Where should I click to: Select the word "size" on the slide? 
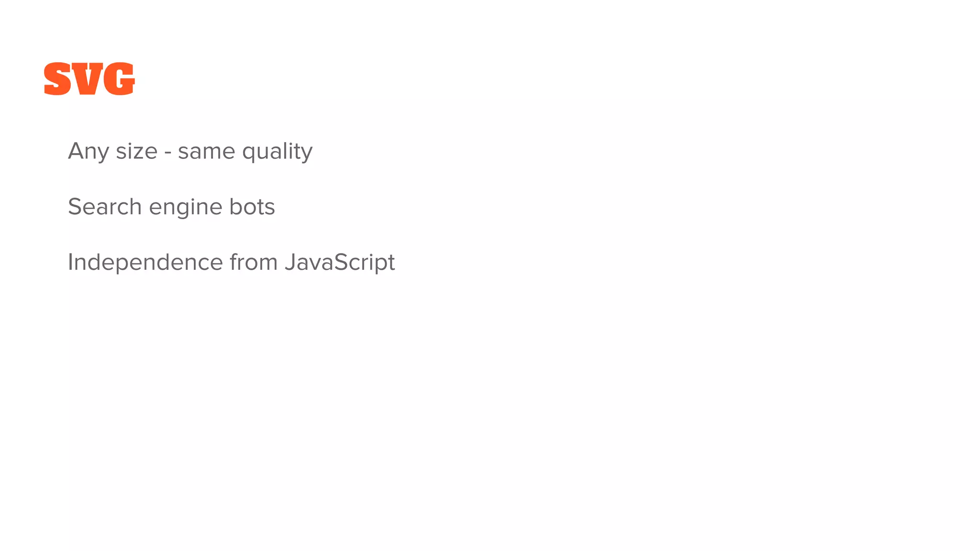(136, 152)
